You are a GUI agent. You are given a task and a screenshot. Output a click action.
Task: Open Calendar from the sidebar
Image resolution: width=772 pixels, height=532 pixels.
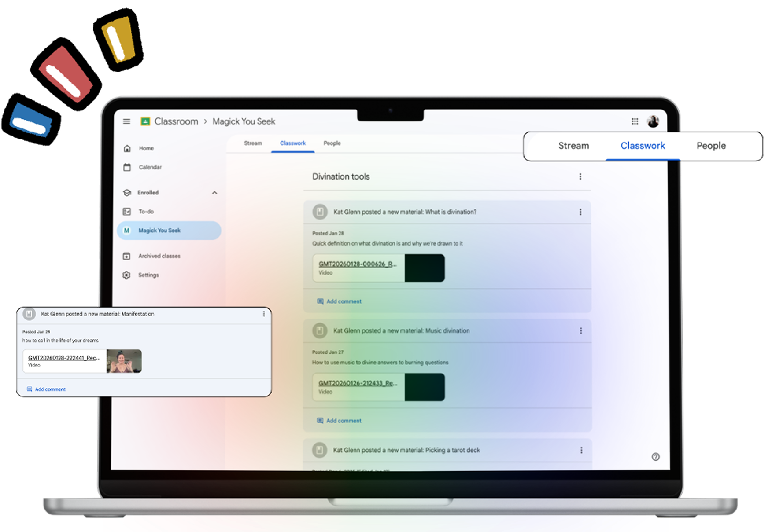150,167
